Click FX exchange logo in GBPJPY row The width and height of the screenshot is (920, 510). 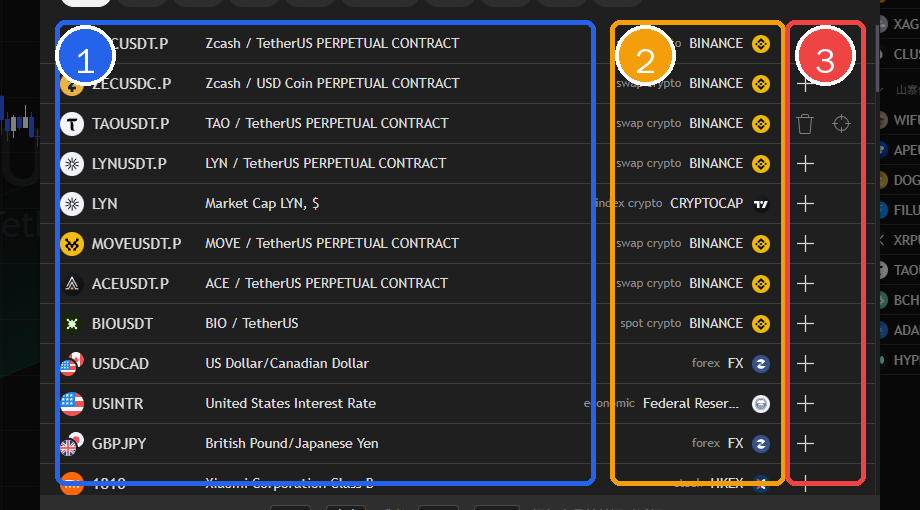[761, 444]
